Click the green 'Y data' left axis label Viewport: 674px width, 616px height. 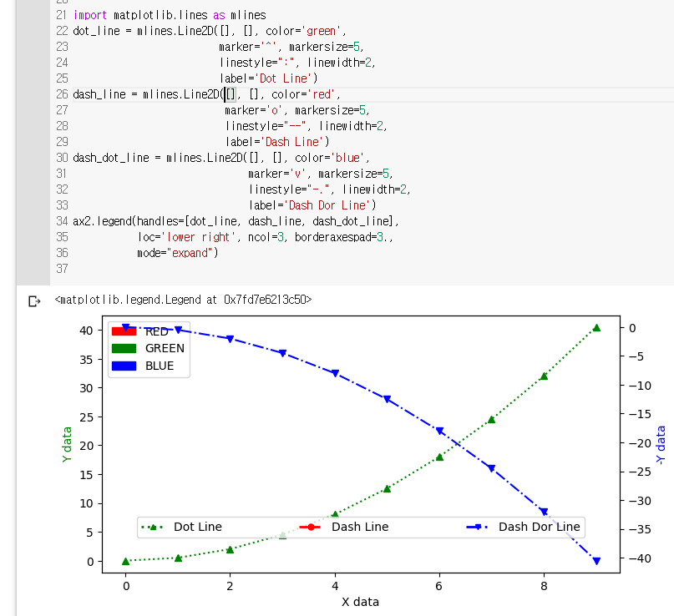[67, 445]
